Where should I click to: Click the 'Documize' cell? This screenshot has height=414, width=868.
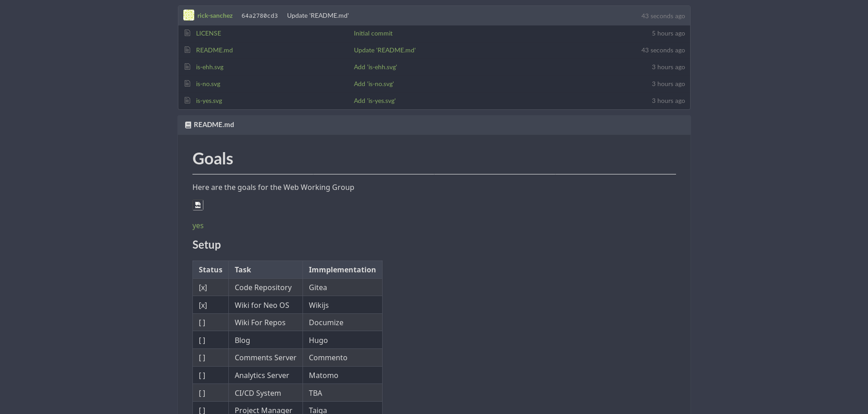[343, 322]
